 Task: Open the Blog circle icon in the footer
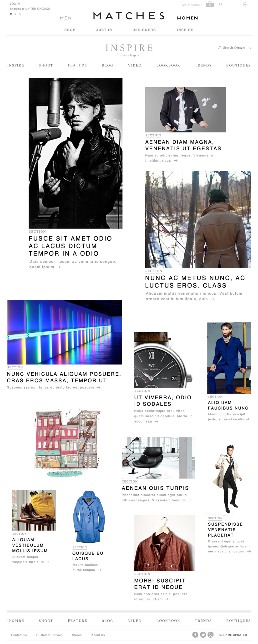point(211,634)
